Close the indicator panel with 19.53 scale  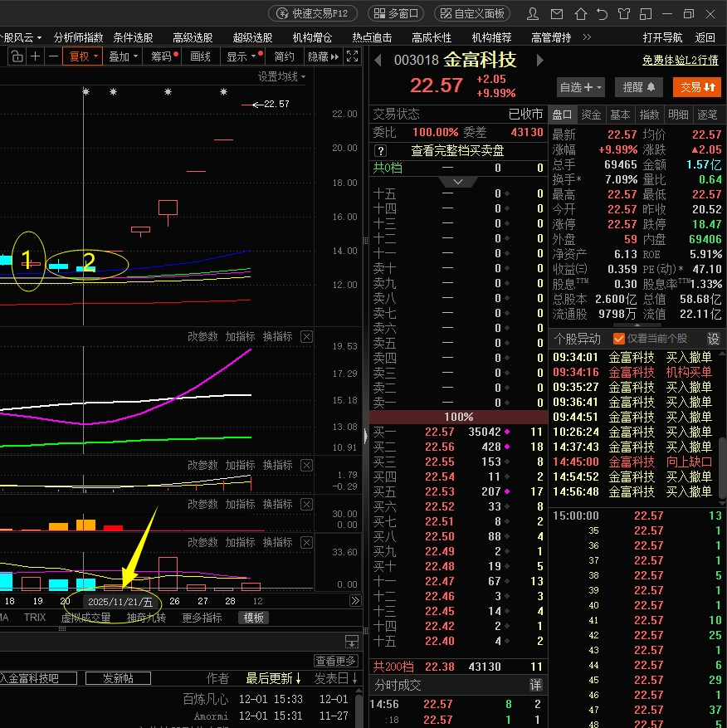pyautogui.click(x=306, y=337)
